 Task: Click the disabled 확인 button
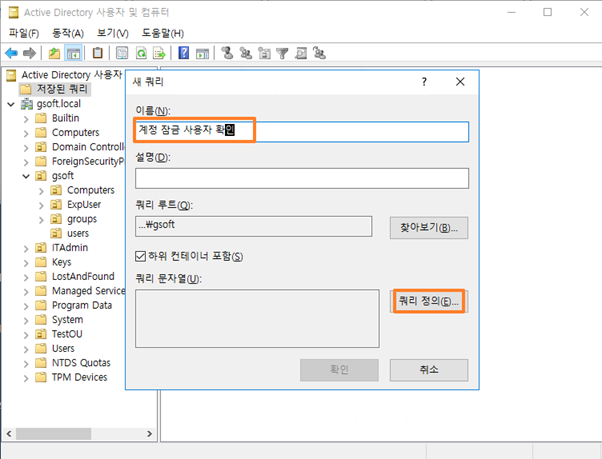339,370
